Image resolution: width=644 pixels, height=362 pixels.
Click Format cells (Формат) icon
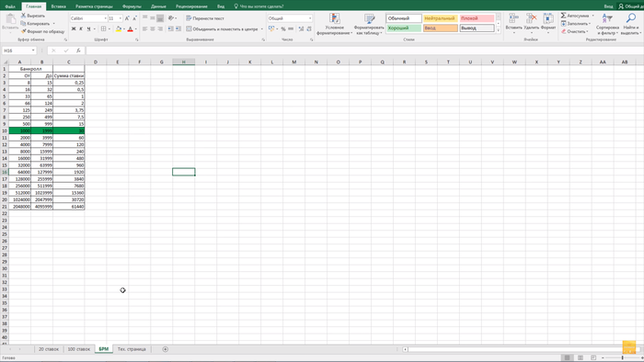(548, 18)
